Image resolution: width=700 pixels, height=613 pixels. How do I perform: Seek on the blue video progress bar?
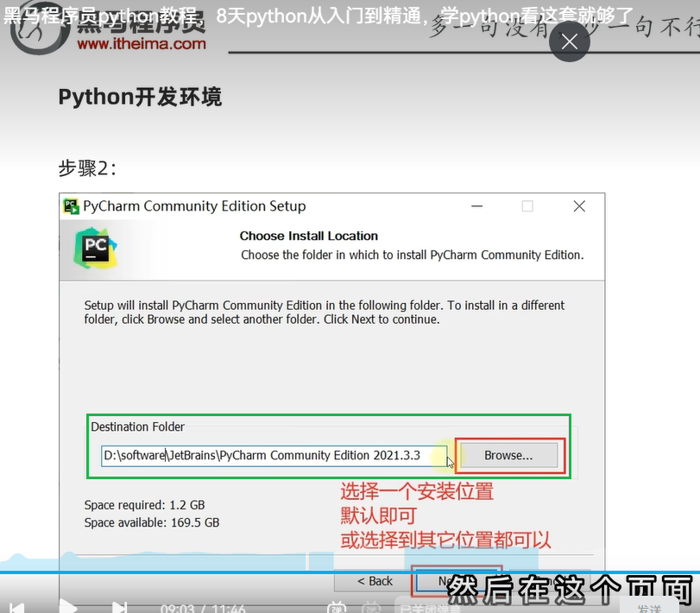coord(350,572)
